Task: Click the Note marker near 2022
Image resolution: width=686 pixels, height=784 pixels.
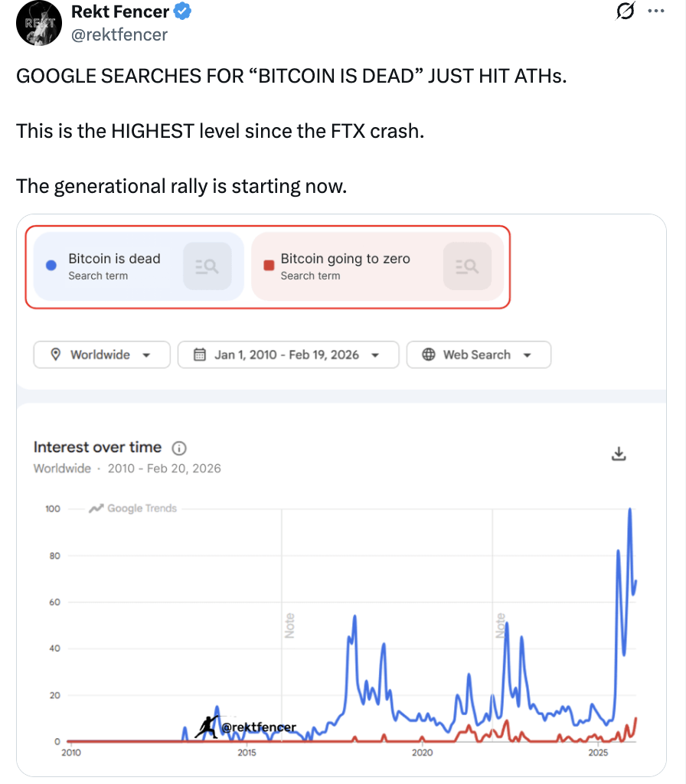Action: 501,626
